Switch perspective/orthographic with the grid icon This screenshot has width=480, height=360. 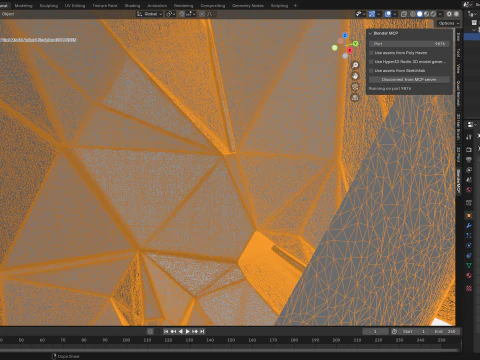coord(355,98)
